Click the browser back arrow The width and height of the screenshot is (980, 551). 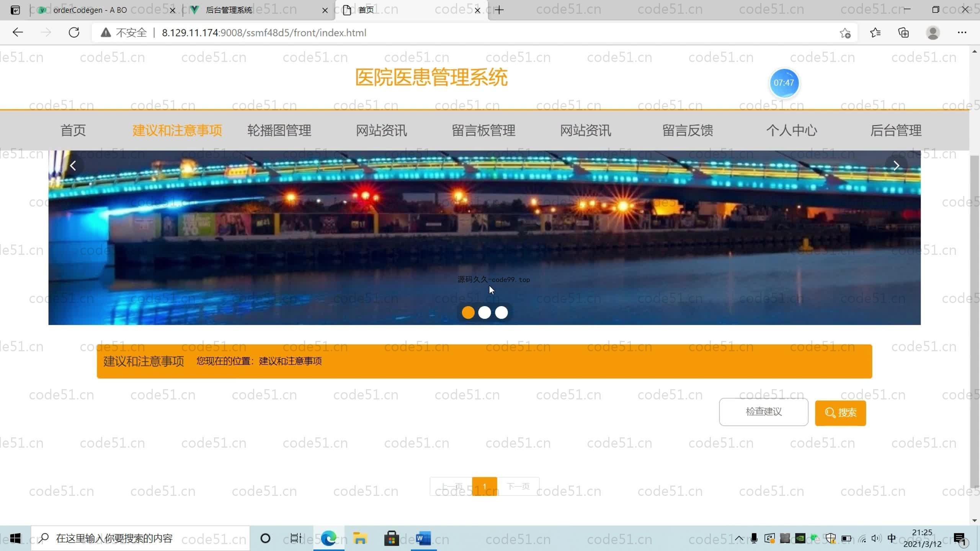(18, 33)
